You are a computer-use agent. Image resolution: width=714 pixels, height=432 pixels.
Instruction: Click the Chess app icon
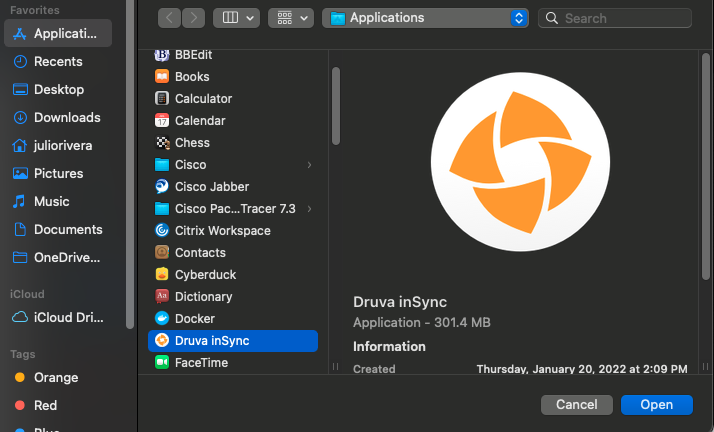(162, 142)
